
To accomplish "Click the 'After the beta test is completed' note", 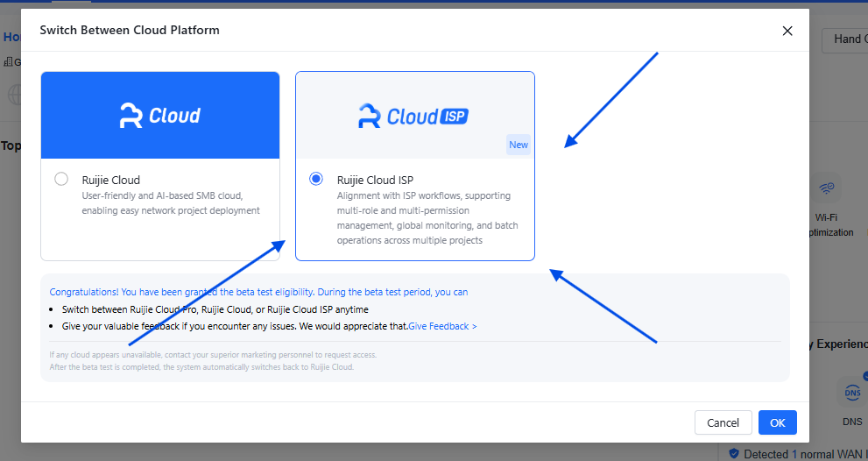I will pyautogui.click(x=201, y=367).
